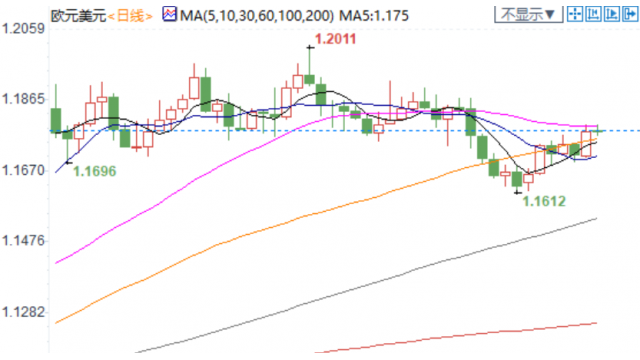Click the chart scroll-left icon
Image resolution: width=640 pixels, height=360 pixels.
(593, 15)
